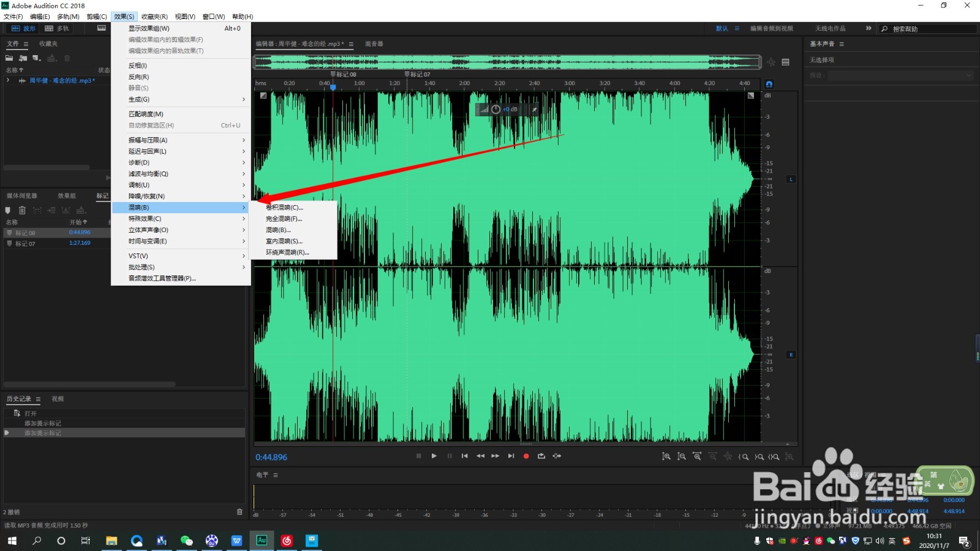Screen dimensions: 980x551
Task: Click zoom in at out-point icon
Action: (x=759, y=457)
